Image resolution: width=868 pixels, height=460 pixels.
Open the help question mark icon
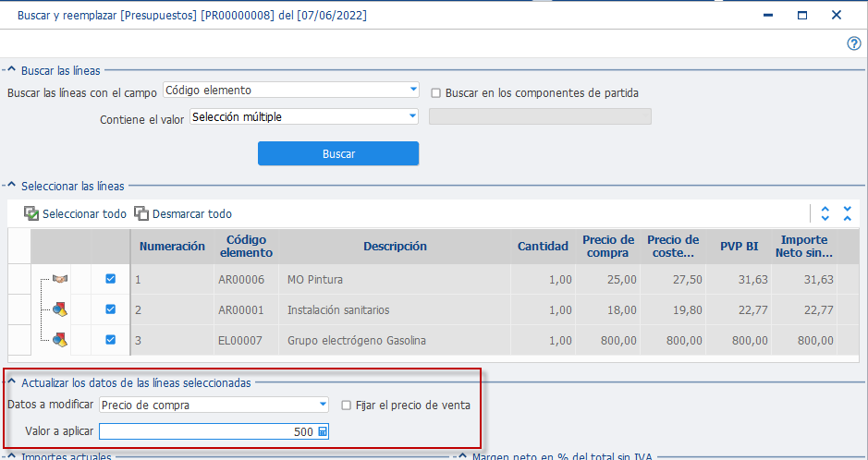point(854,43)
